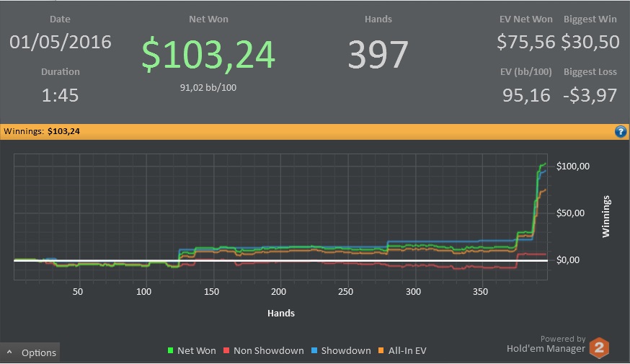The image size is (630, 364).
Task: Click the Powered by Hold'em Manager link
Action: coord(546,344)
